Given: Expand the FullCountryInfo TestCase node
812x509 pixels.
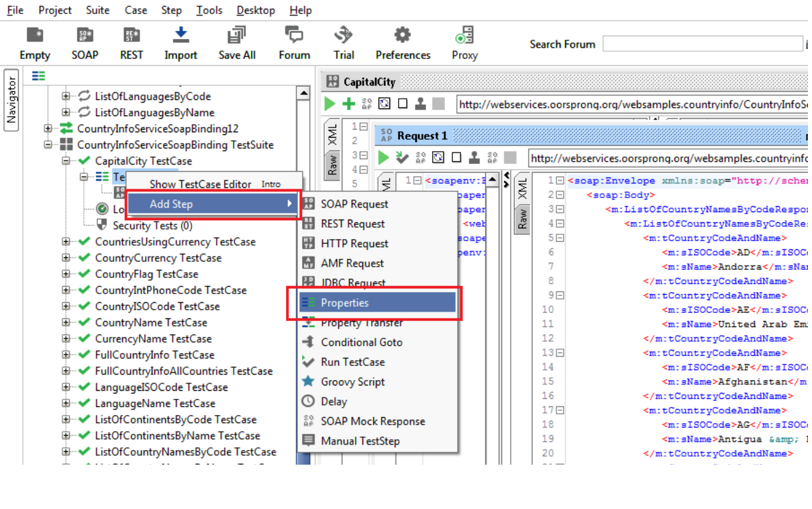Looking at the screenshot, I should (64, 355).
